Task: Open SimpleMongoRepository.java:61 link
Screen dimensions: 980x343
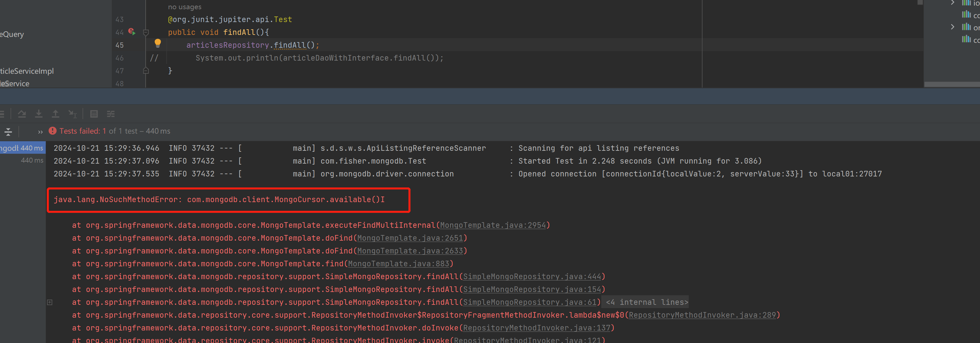Action: 530,302
